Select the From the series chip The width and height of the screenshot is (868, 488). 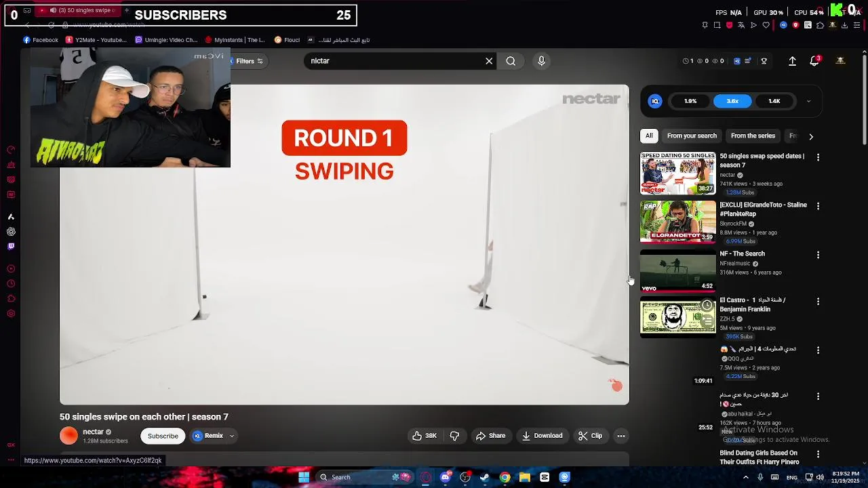tap(753, 136)
